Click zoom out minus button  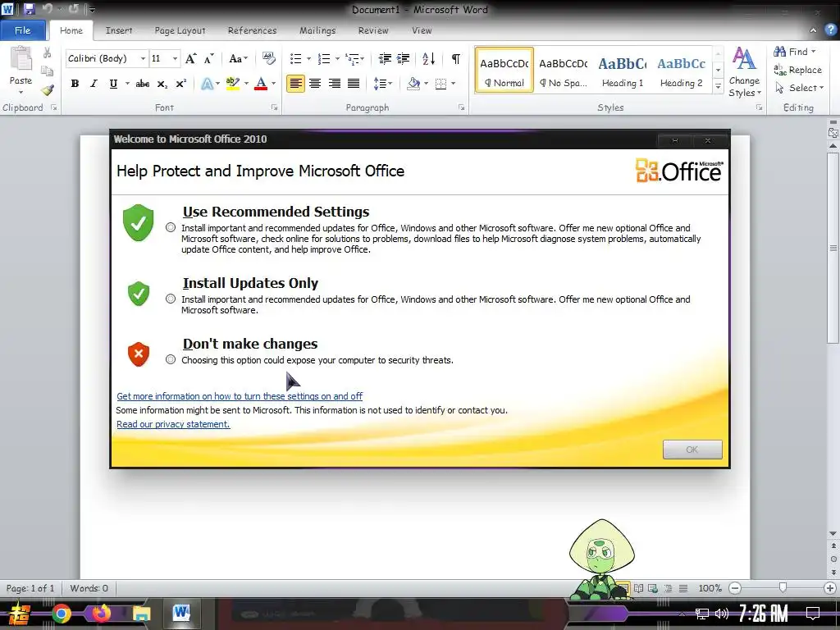point(736,587)
